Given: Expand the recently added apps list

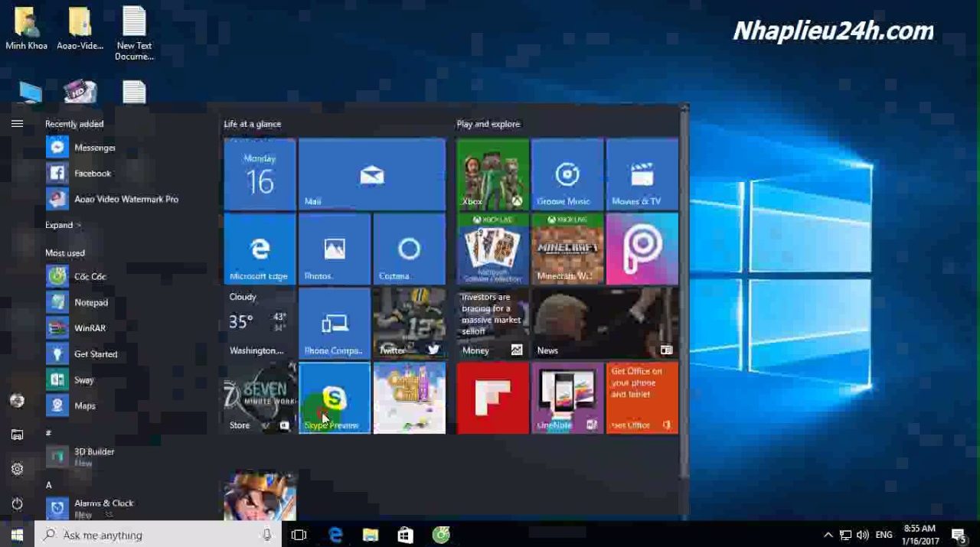Looking at the screenshot, I should (62, 225).
